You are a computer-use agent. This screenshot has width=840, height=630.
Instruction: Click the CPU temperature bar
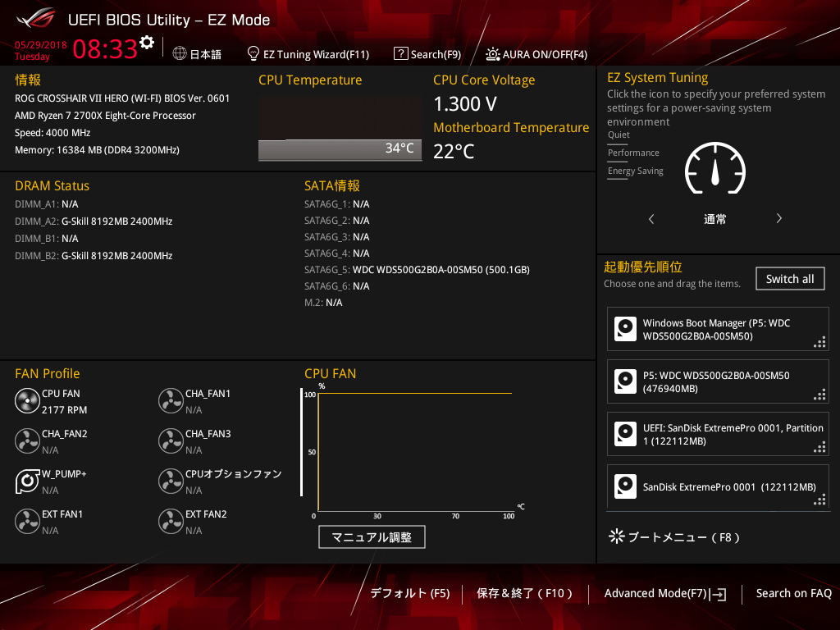340,150
